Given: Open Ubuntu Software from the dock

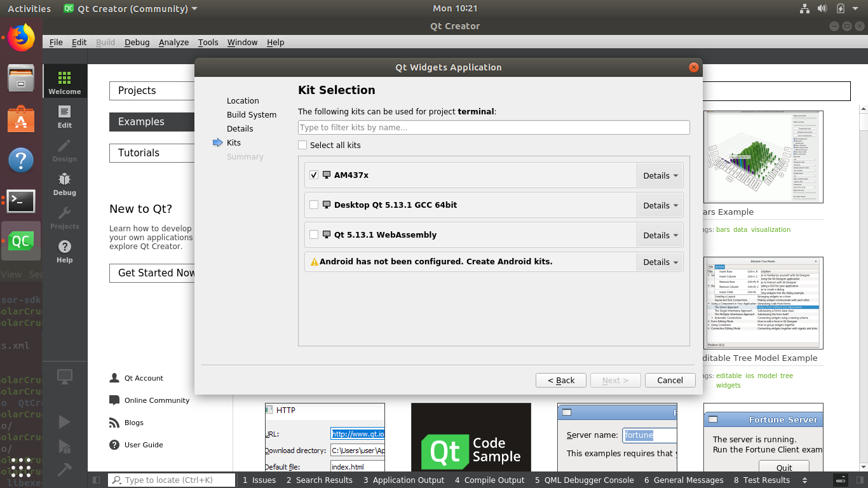Looking at the screenshot, I should [x=21, y=119].
